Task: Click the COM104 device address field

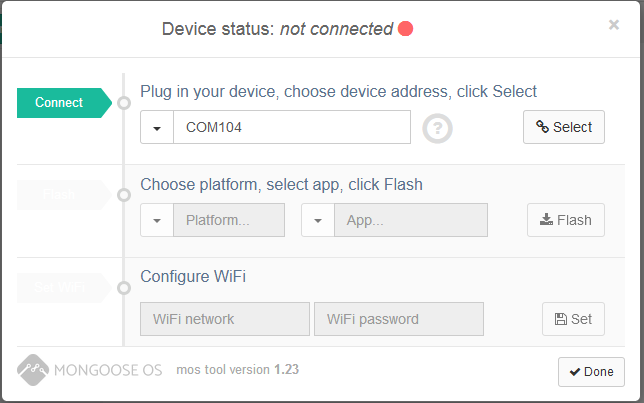Action: 291,128
